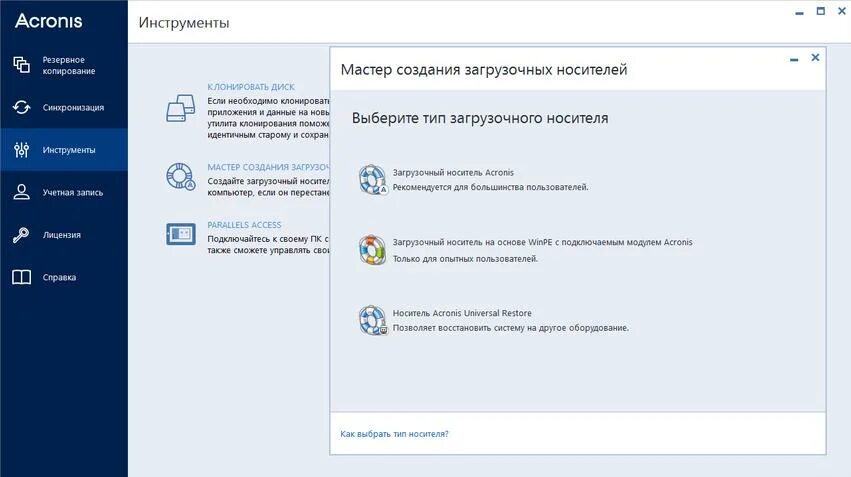
Task: Click the License key icon
Action: [21, 234]
